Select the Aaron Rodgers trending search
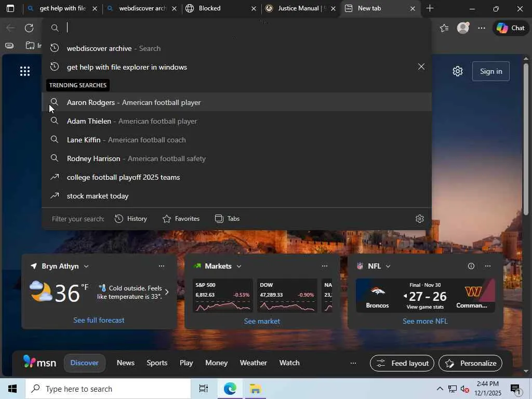This screenshot has width=532, height=399. point(236,102)
